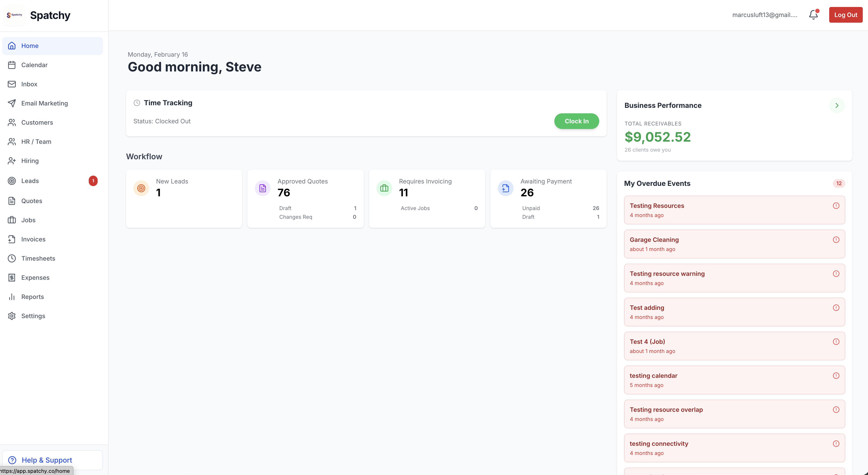
Task: Click alert icon on Testing resource overlap
Action: 836,410
